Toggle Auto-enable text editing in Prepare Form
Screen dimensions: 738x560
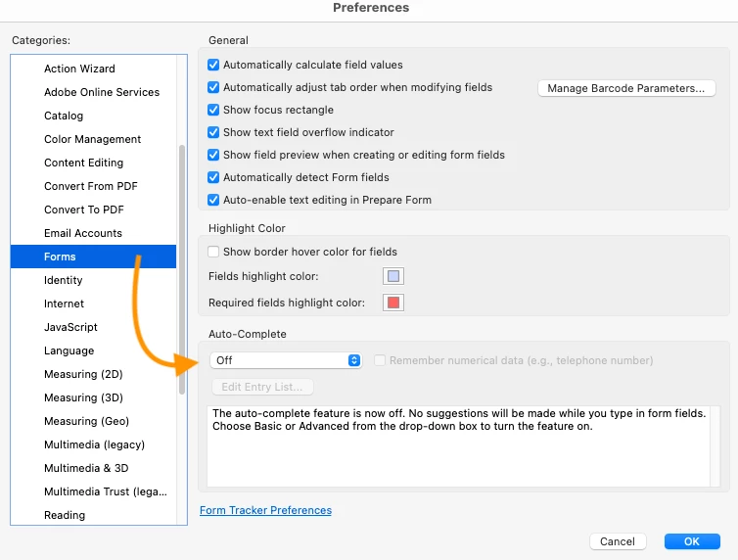click(x=214, y=200)
